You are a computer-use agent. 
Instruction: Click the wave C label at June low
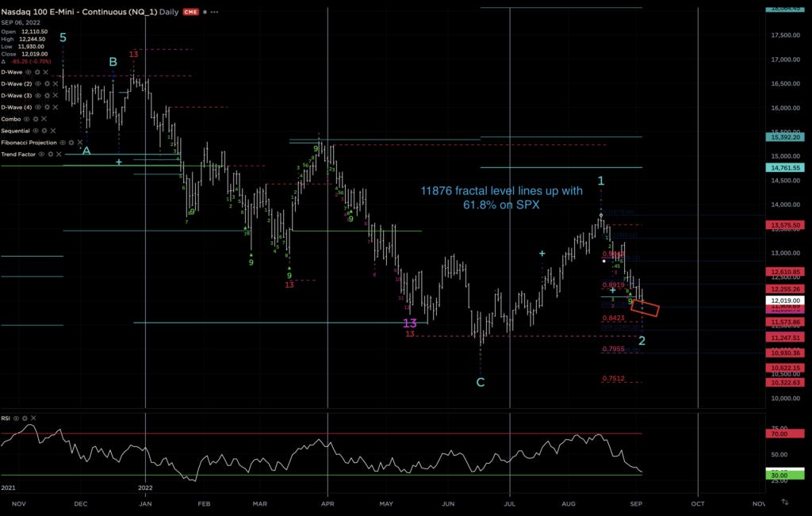point(480,383)
